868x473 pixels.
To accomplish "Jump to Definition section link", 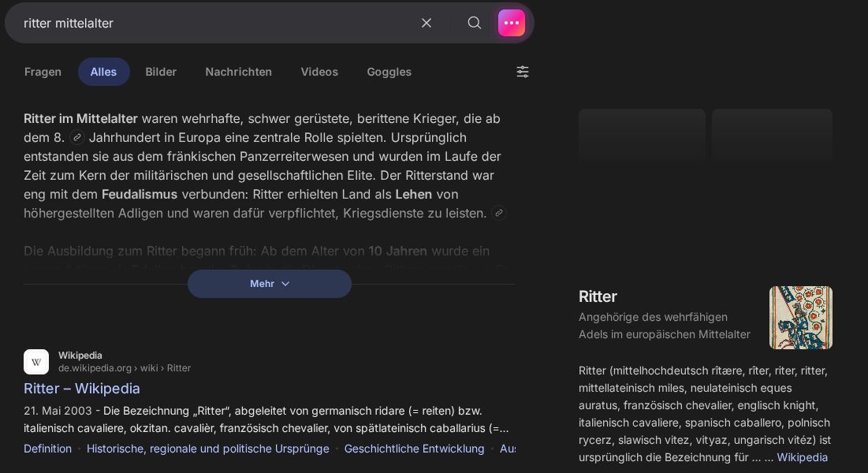I will click(47, 449).
